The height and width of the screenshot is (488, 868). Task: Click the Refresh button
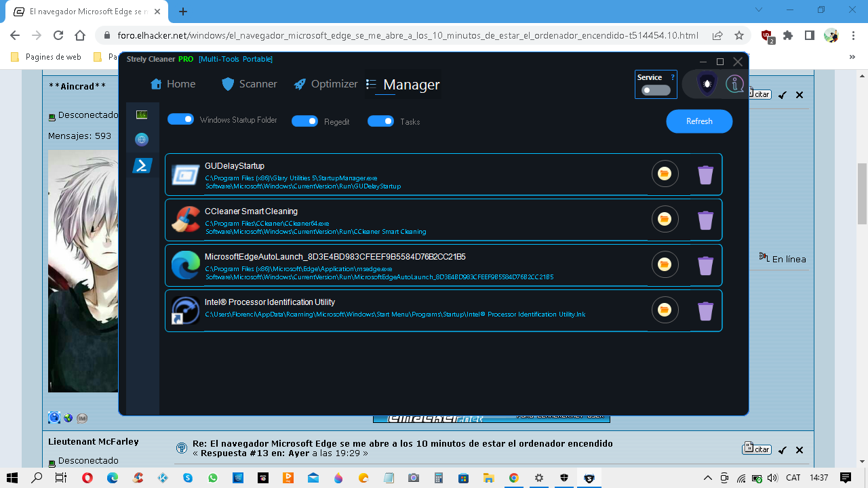[699, 121]
